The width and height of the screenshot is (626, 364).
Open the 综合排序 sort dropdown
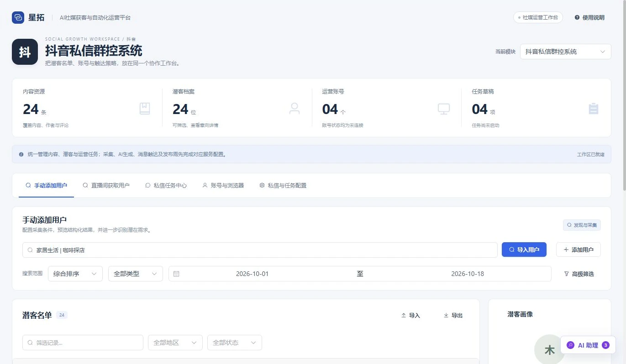(x=75, y=274)
